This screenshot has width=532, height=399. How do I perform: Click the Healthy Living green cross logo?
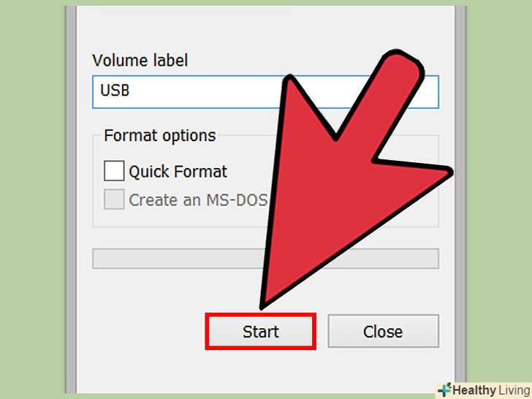tap(445, 389)
